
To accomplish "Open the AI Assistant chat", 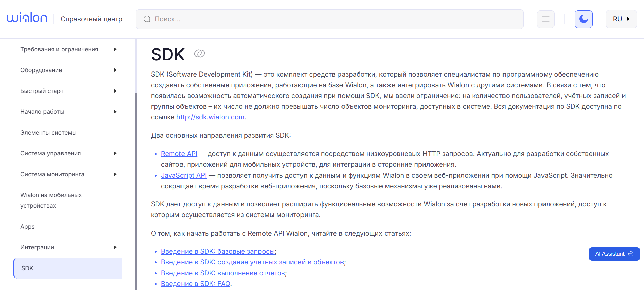I will [614, 254].
